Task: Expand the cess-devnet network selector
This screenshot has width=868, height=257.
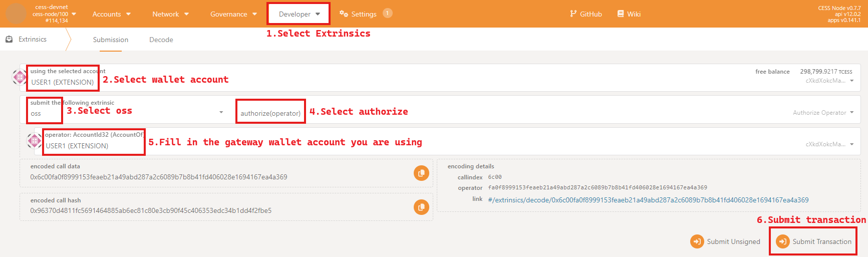Action: point(74,14)
